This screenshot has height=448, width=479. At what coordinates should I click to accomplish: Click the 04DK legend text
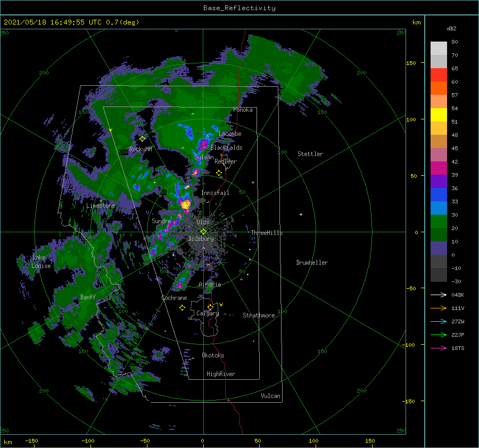[458, 295]
